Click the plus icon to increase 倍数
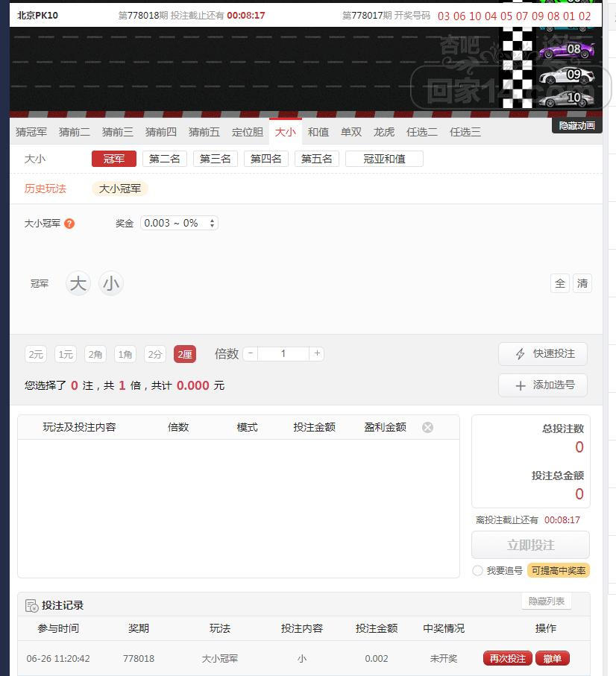The height and width of the screenshot is (676, 616). click(x=317, y=354)
